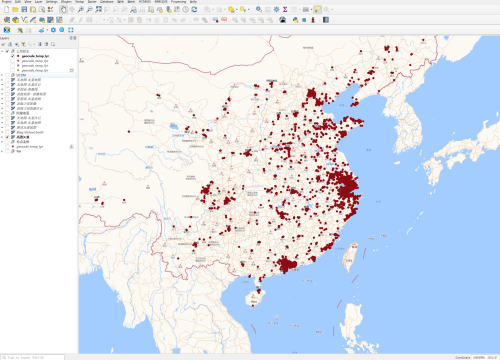Select the Bing Virtual Earth layer row
The width and height of the screenshot is (500, 360).
pos(30,132)
